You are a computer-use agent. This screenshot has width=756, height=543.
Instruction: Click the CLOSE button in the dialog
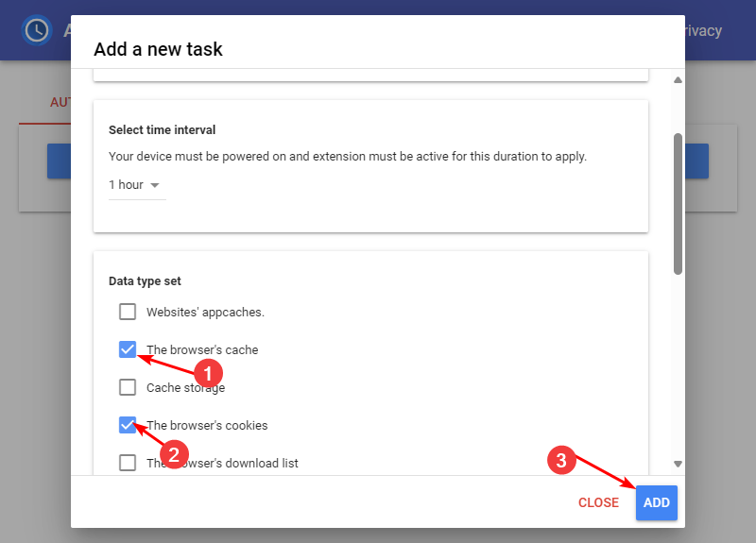pyautogui.click(x=598, y=502)
